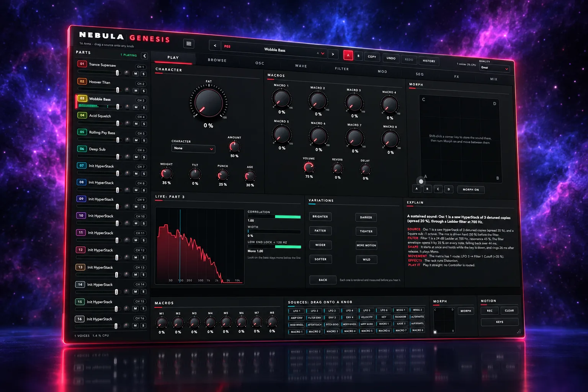Switch to the OSC tab

260,63
